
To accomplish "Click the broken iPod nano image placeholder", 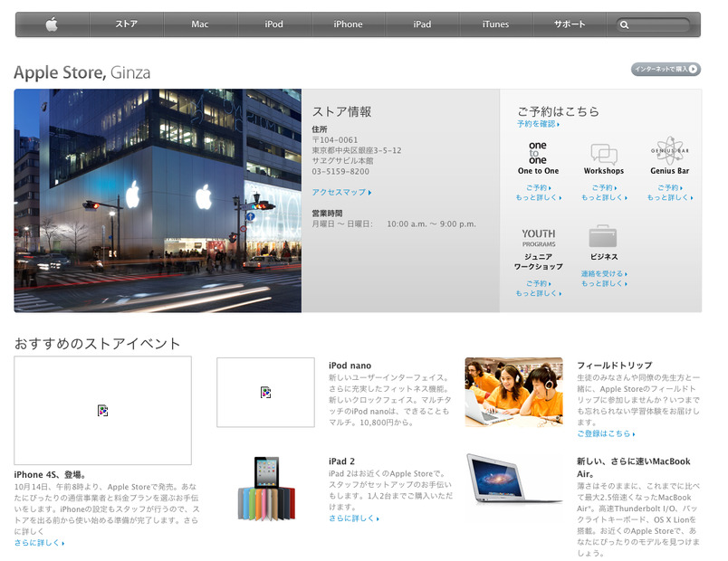I will tap(265, 393).
